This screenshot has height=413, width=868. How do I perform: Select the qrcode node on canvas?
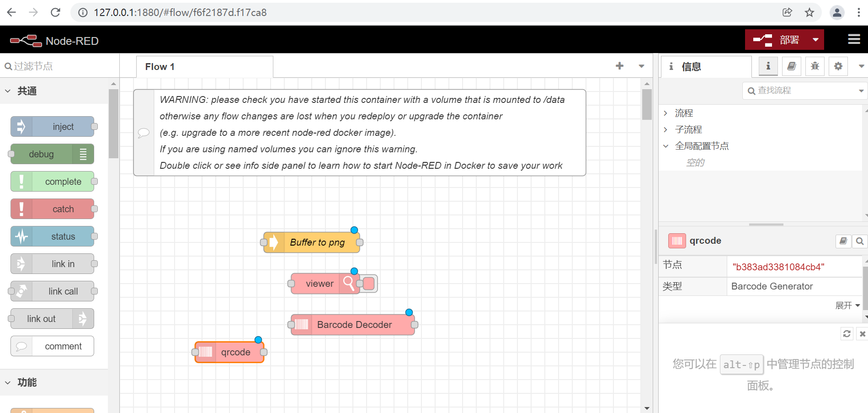click(x=229, y=352)
